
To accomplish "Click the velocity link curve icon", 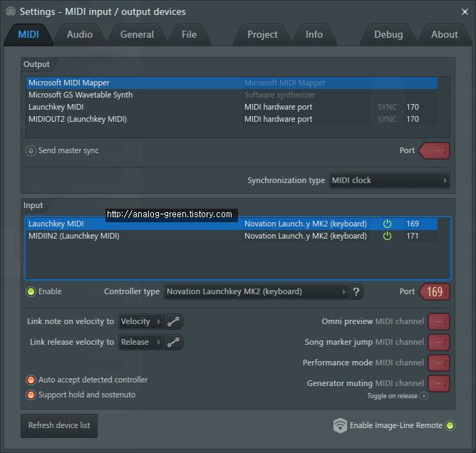I will coord(173,322).
